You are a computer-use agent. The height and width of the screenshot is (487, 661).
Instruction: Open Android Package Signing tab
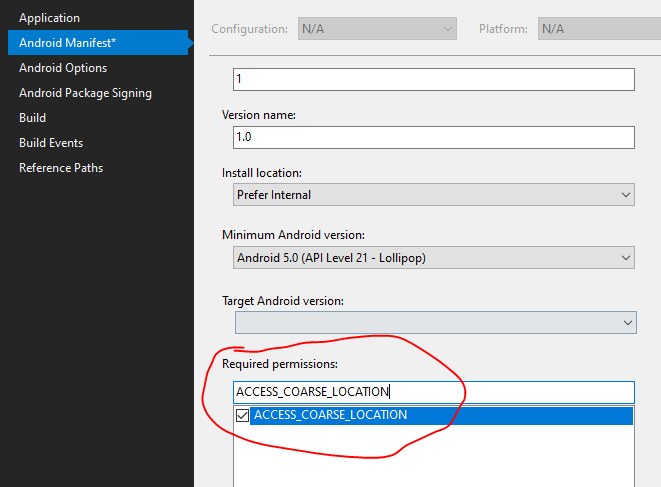[85, 93]
